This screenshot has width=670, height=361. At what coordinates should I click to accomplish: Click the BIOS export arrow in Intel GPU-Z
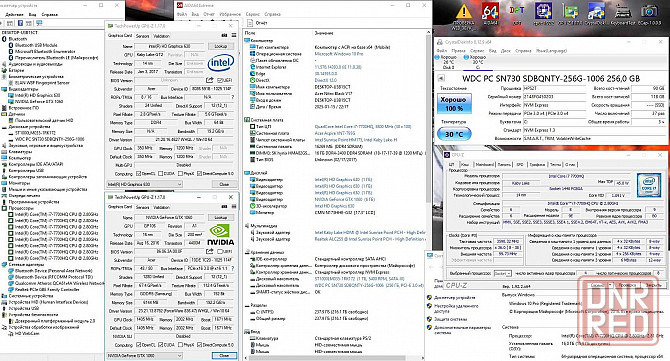coord(210,80)
